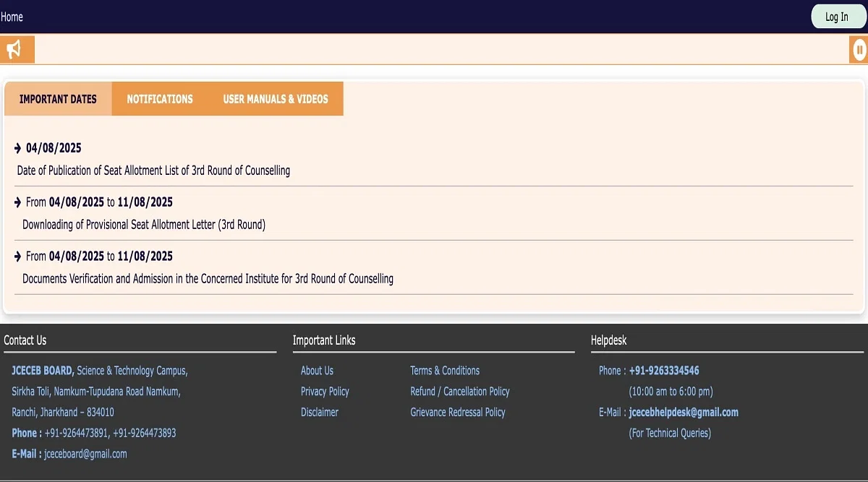Switch to the Notifications tab
Screen dimensions: 868x482
(x=160, y=99)
